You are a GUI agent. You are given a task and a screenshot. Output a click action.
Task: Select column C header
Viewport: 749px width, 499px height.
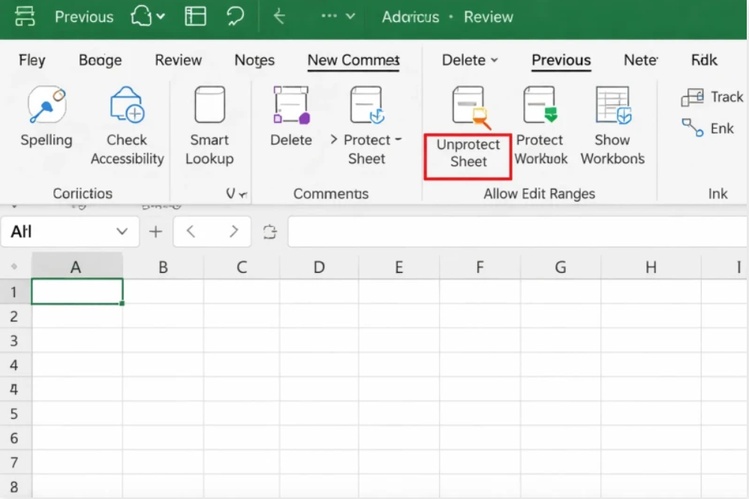[242, 267]
